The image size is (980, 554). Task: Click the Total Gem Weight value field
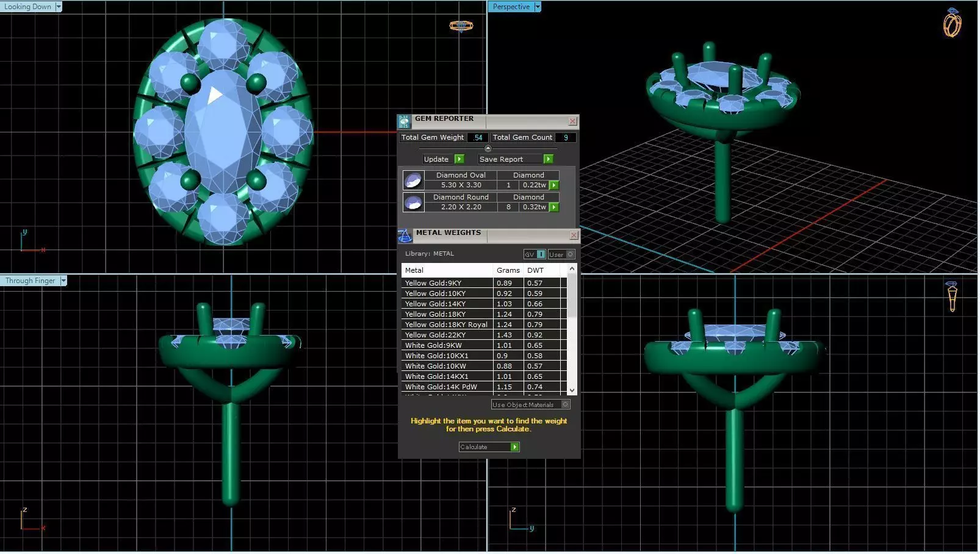pyautogui.click(x=478, y=138)
